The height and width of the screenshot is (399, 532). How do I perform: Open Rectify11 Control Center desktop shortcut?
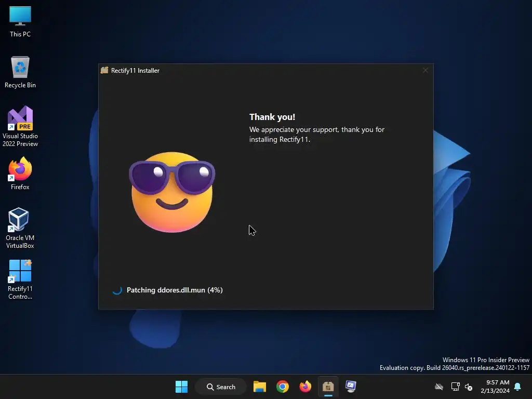[x=20, y=280]
